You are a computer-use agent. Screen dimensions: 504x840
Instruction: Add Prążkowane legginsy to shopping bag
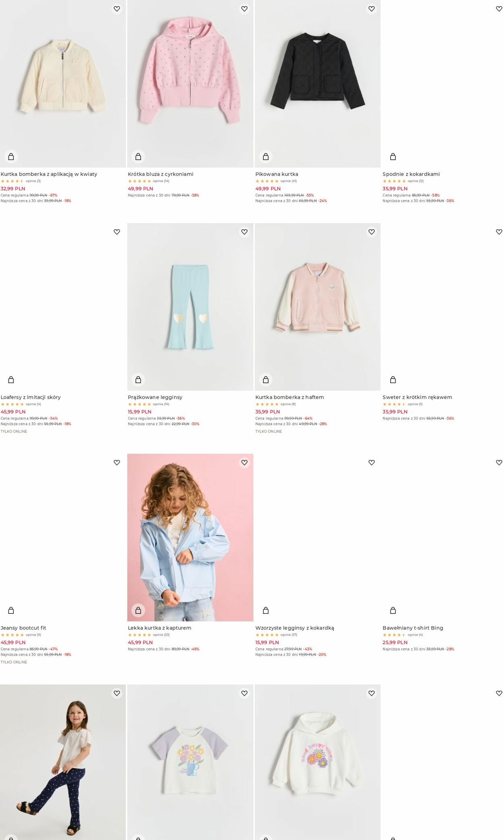[138, 379]
